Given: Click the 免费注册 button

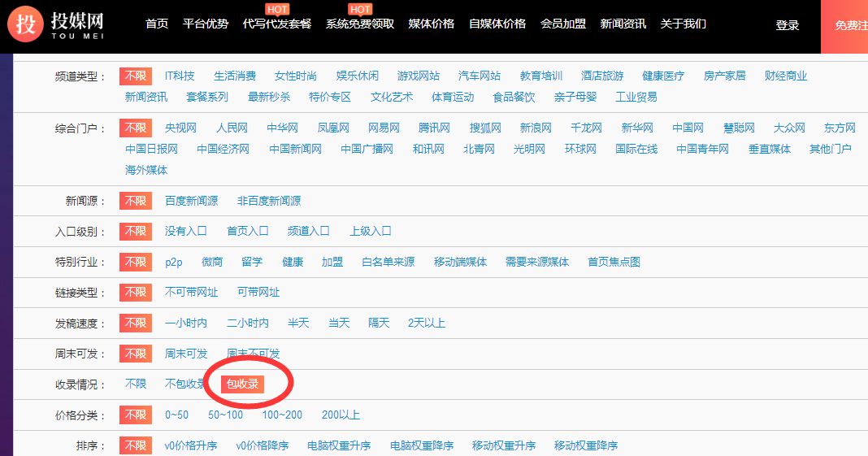Looking at the screenshot, I should (x=844, y=27).
